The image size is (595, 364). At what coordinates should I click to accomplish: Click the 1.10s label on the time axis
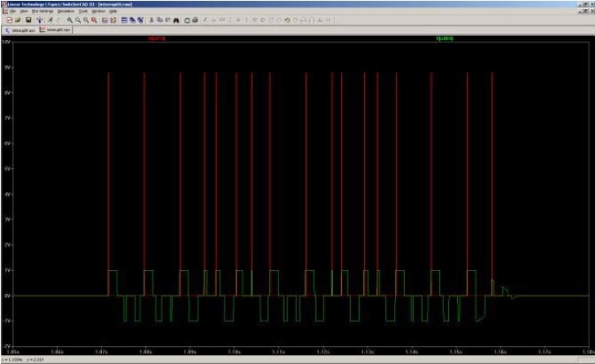pos(234,353)
